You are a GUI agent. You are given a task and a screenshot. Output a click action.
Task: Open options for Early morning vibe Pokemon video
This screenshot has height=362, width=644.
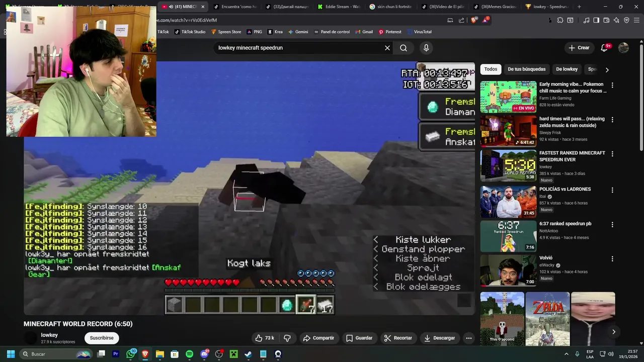click(612, 85)
